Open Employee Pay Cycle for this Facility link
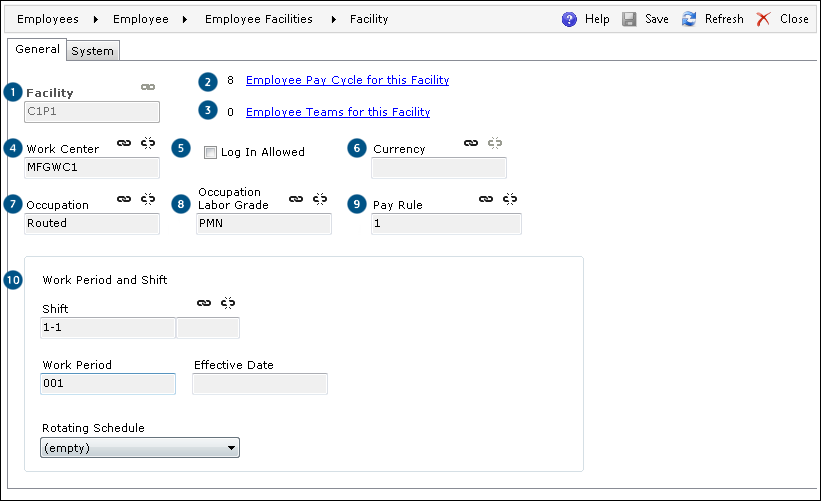Image resolution: width=821 pixels, height=501 pixels. point(348,80)
